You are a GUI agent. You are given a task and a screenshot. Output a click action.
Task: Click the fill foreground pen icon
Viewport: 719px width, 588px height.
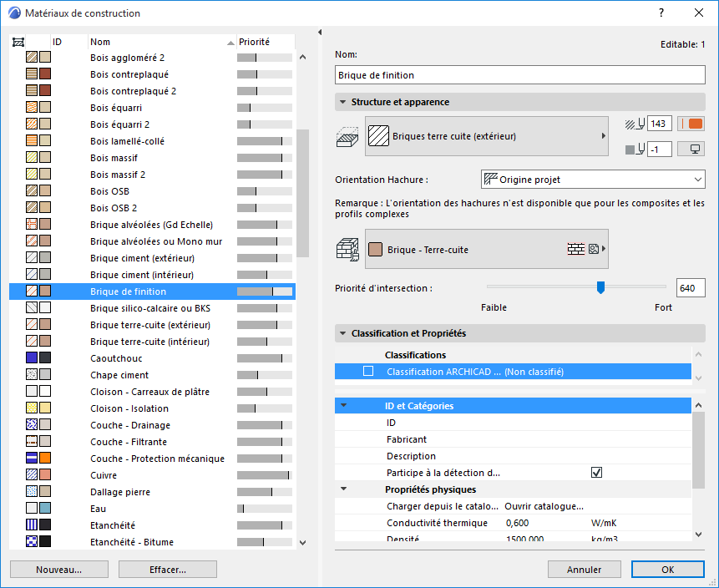(x=635, y=124)
